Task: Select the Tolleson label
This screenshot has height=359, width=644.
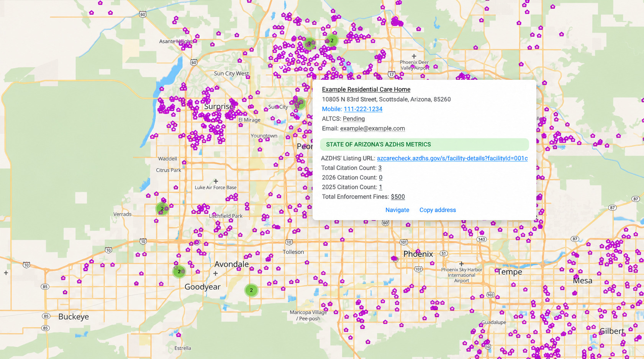Action: pos(293,252)
